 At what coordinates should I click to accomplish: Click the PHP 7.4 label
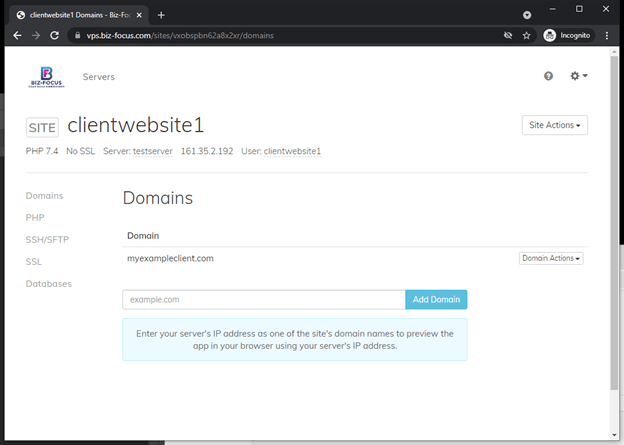pyautogui.click(x=42, y=151)
